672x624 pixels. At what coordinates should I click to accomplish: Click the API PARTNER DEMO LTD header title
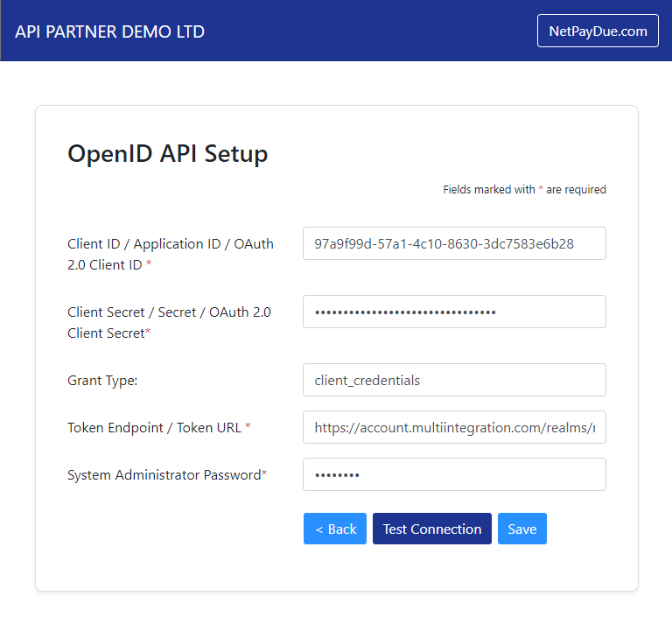click(x=109, y=32)
